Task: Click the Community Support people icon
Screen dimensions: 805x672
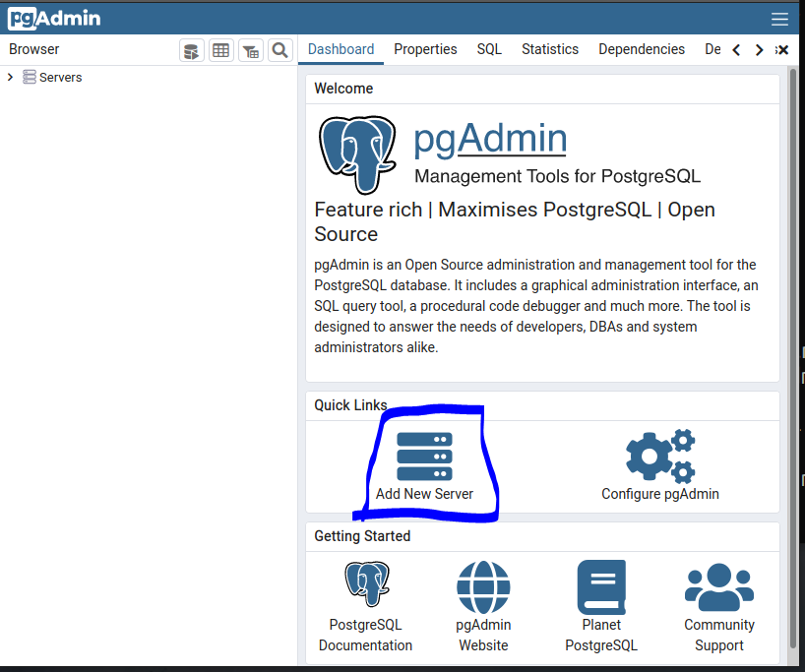Action: pyautogui.click(x=719, y=587)
